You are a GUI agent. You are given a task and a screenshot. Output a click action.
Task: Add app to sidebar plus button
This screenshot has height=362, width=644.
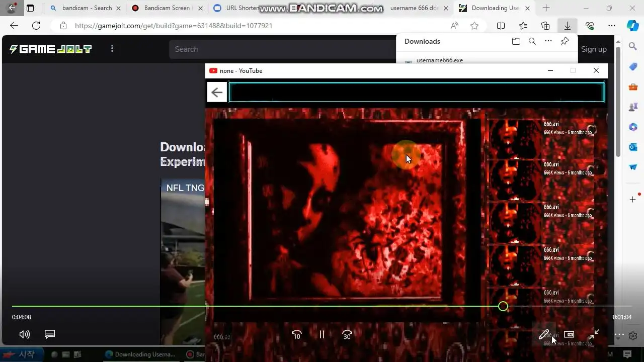(x=633, y=200)
